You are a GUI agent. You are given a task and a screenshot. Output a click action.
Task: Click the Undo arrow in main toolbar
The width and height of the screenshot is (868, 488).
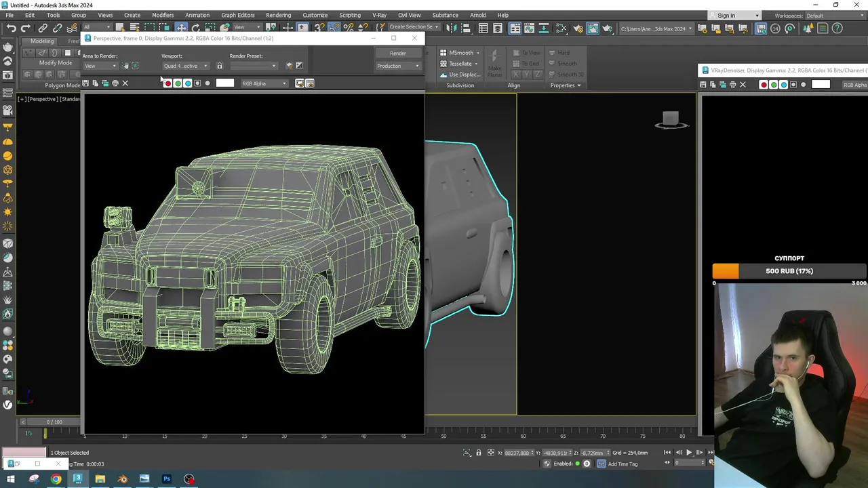tap(12, 28)
